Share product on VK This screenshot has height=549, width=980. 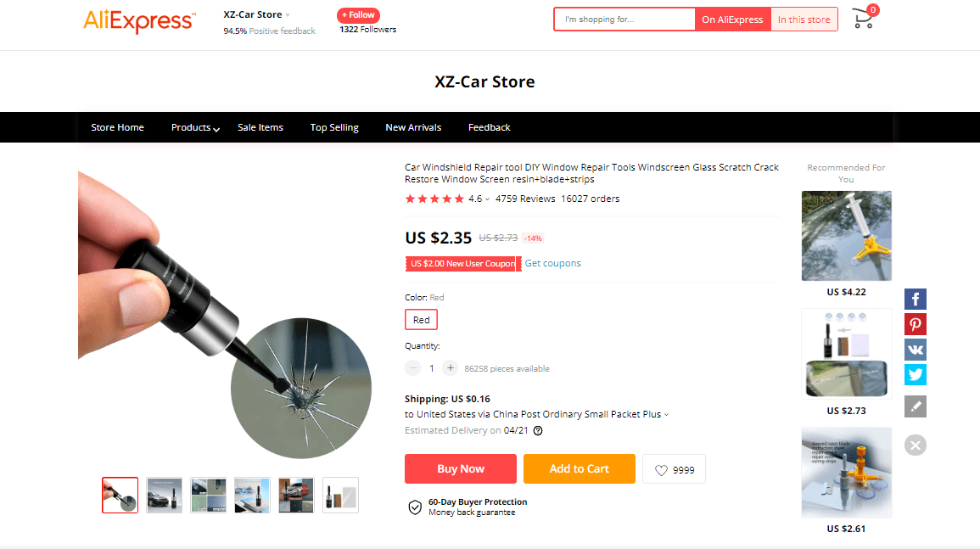tap(915, 350)
